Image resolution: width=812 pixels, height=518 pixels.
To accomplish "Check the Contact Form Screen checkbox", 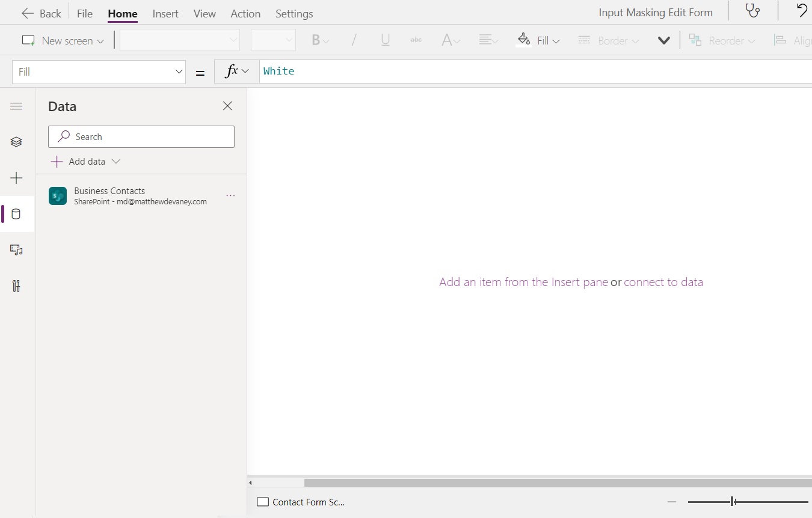I will click(263, 502).
